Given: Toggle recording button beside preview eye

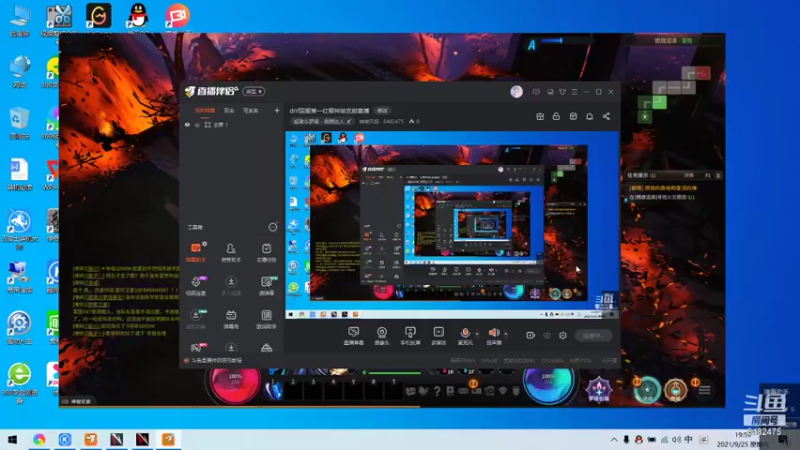Looking at the screenshot, I should coord(531,336).
